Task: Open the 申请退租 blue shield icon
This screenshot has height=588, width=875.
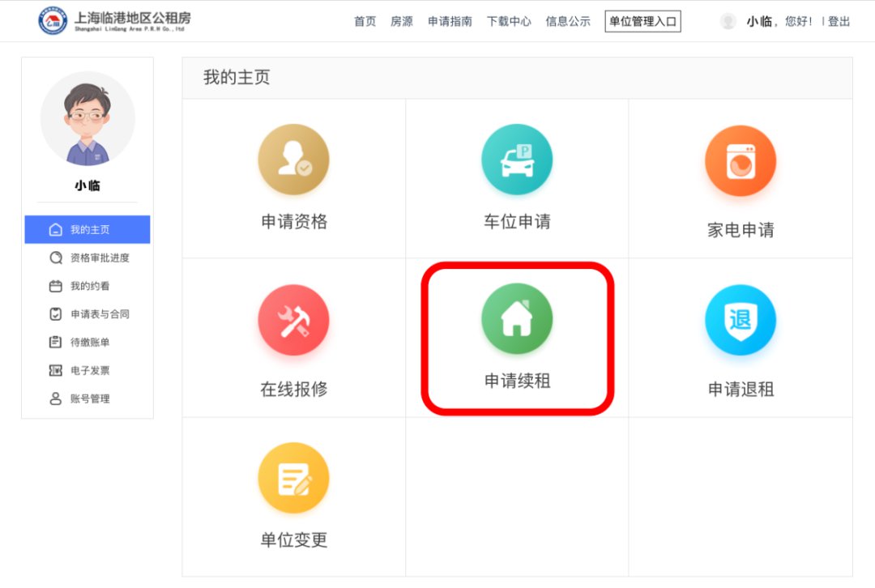Action: [x=741, y=320]
